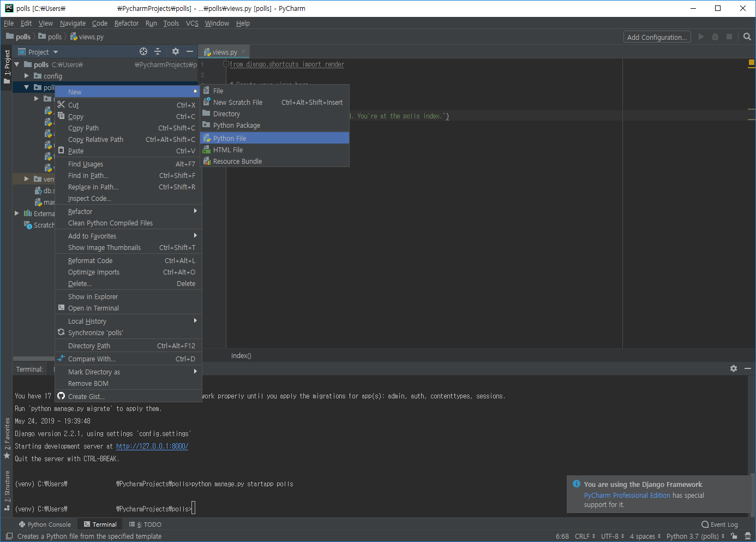Image resolution: width=756 pixels, height=542 pixels.
Task: Click index() breadcrumb below the editor
Action: (x=241, y=355)
